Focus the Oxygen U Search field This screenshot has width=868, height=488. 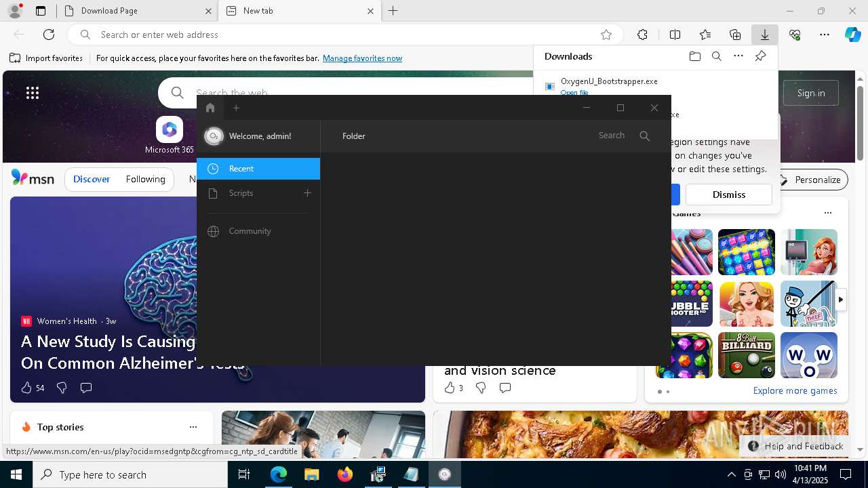point(611,136)
